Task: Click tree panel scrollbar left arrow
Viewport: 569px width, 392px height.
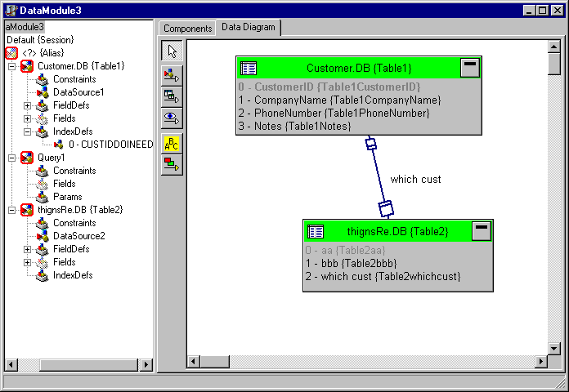Action: click(11, 365)
